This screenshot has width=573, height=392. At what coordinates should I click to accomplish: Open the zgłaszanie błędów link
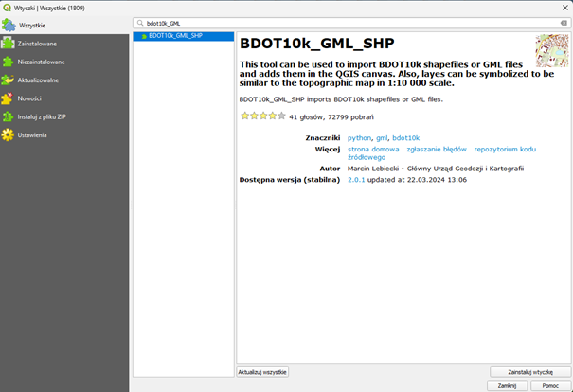pyautogui.click(x=436, y=149)
